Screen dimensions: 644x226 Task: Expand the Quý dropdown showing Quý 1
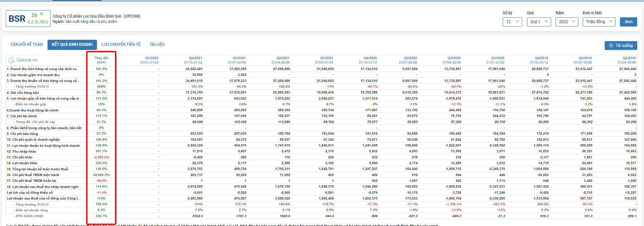[539, 22]
